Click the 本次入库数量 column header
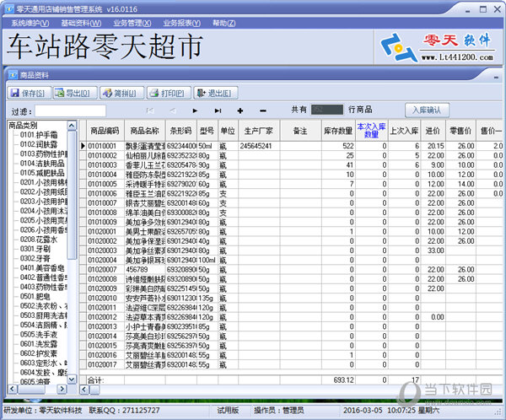The image size is (506, 420). click(371, 131)
